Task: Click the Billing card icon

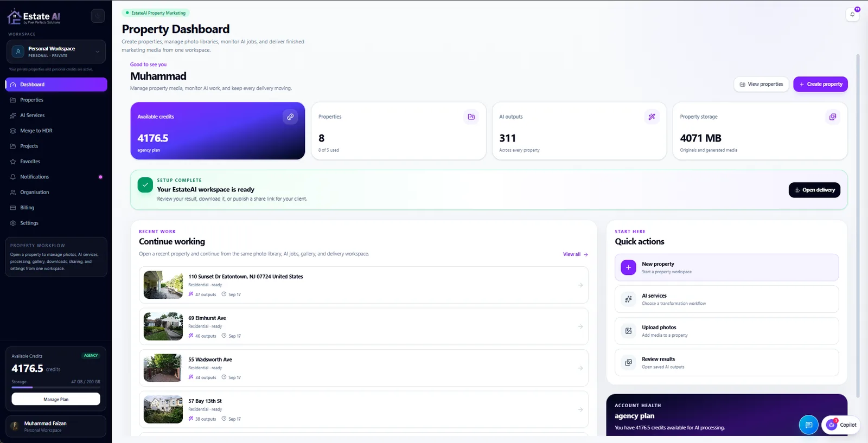Action: pyautogui.click(x=13, y=208)
